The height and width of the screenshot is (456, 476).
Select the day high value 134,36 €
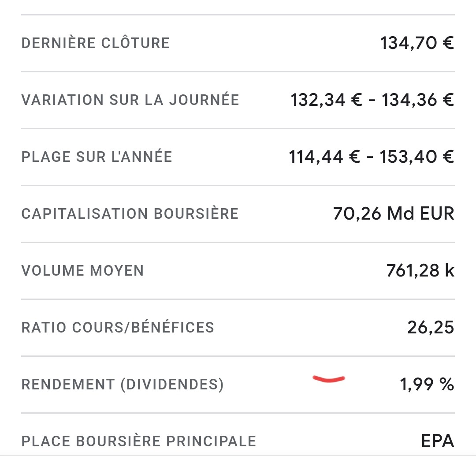pos(418,100)
